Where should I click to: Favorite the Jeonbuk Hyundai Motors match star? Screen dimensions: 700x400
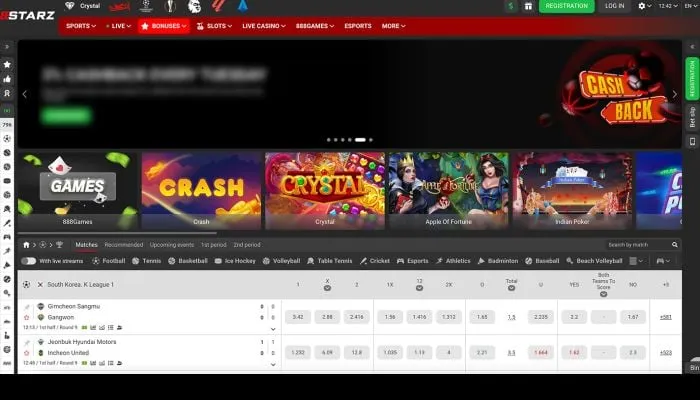pos(26,353)
